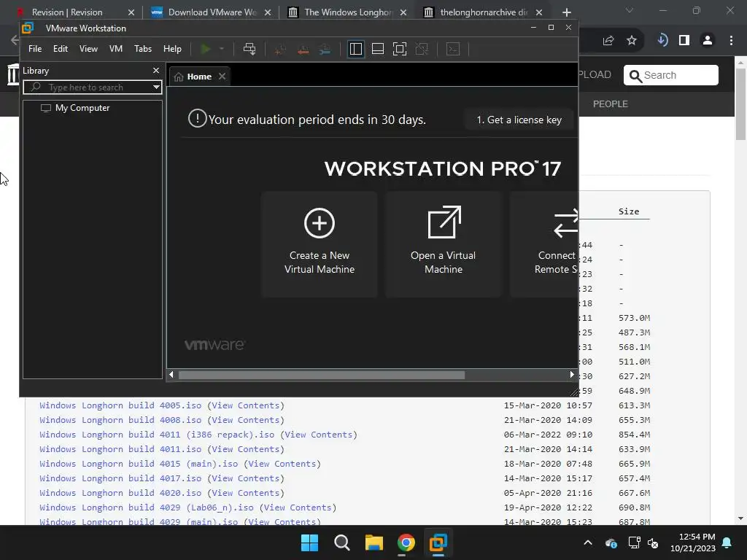Screen dimensions: 747x560
Task: Click PEOPLE link in archive navigation
Action: pyautogui.click(x=611, y=104)
